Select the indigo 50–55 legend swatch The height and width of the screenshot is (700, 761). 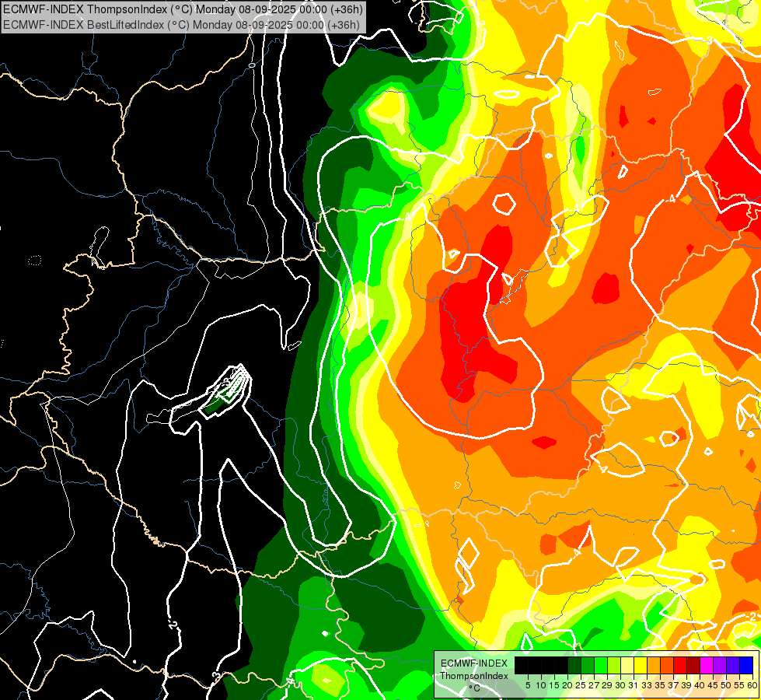[x=733, y=666]
